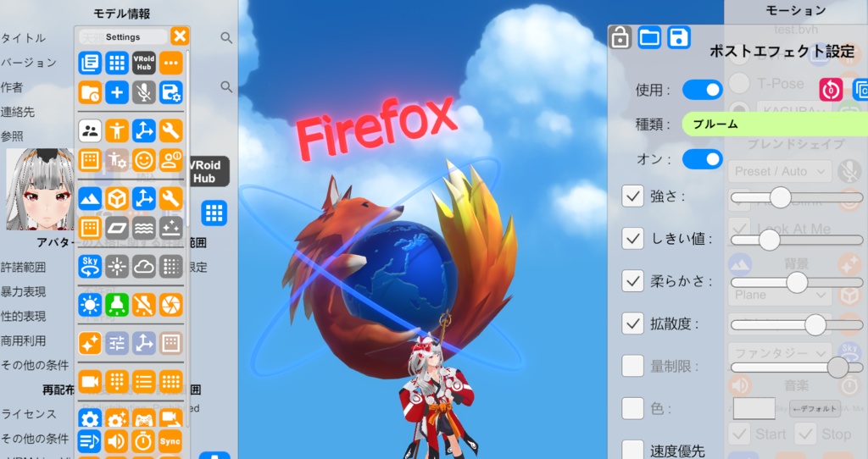The height and width of the screenshot is (459, 868).
Task: Click the dark VRoid Hub icon inside Settings panel
Action: coord(144,63)
